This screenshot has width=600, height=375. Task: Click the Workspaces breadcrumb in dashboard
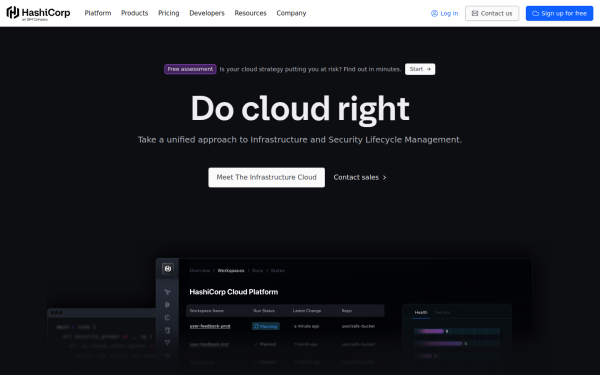click(x=231, y=271)
